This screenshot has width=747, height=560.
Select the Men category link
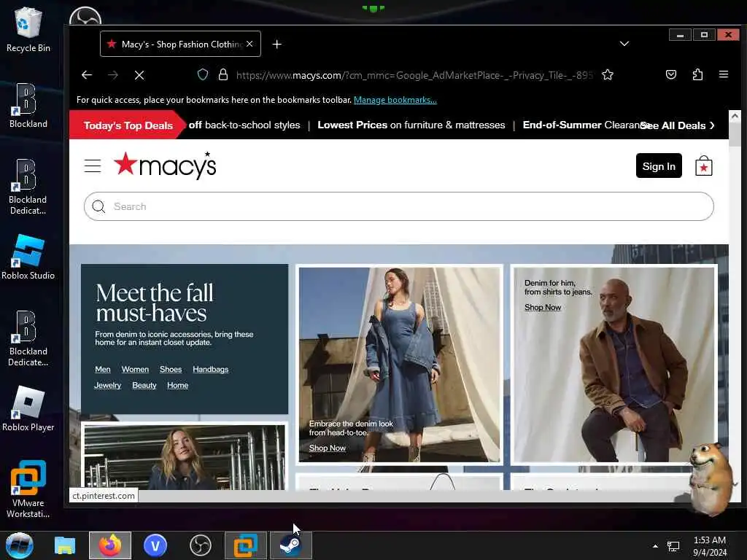tap(102, 370)
